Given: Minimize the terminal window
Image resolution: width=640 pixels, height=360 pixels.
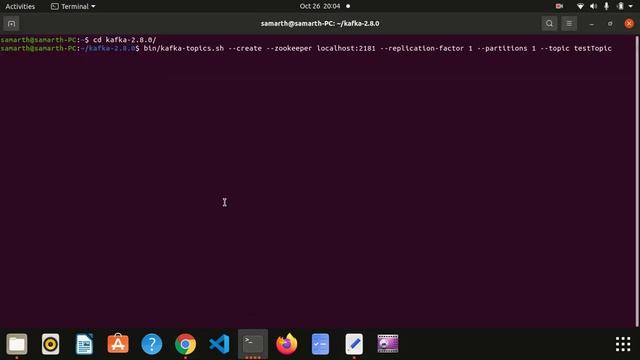Looking at the screenshot, I should (591, 24).
